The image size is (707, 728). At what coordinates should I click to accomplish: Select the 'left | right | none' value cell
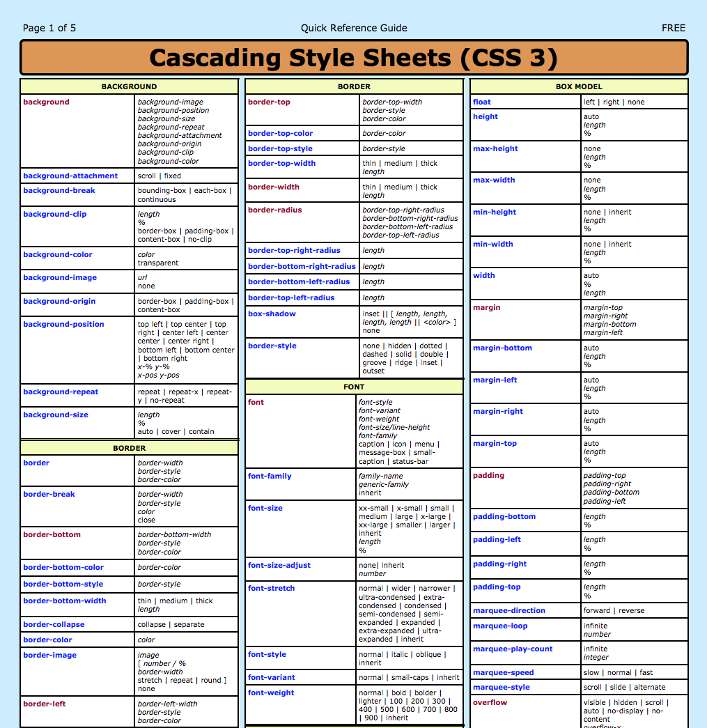pos(634,102)
